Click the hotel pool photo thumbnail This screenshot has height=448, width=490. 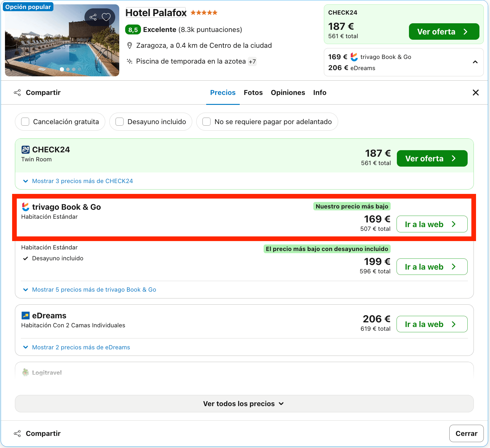[62, 40]
